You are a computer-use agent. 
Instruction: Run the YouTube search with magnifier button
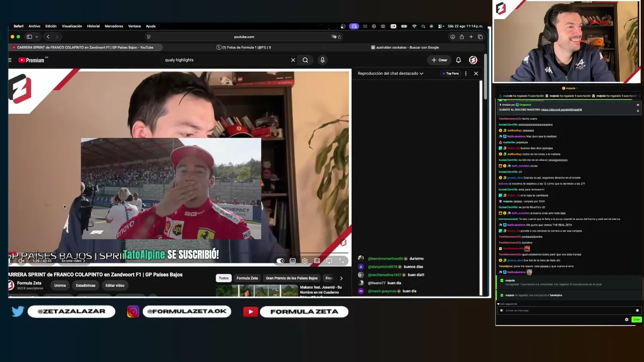pyautogui.click(x=305, y=60)
